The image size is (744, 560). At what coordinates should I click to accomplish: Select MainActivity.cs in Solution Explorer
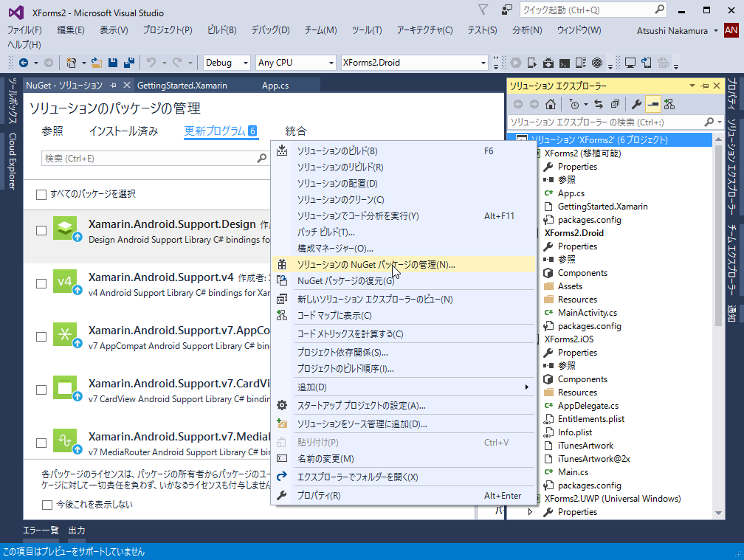(588, 313)
